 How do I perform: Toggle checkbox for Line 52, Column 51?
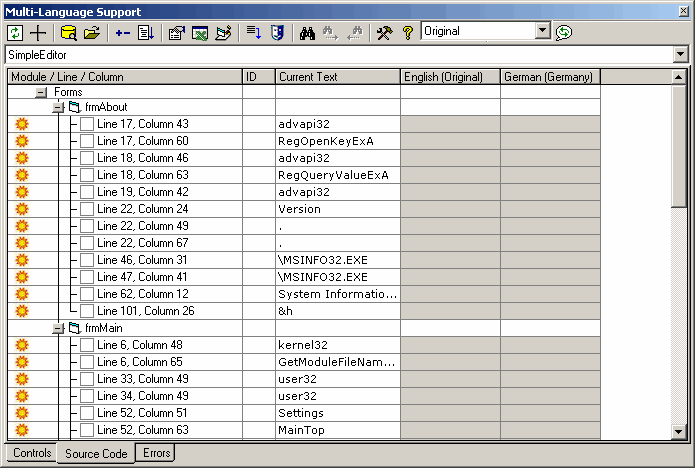pos(87,413)
